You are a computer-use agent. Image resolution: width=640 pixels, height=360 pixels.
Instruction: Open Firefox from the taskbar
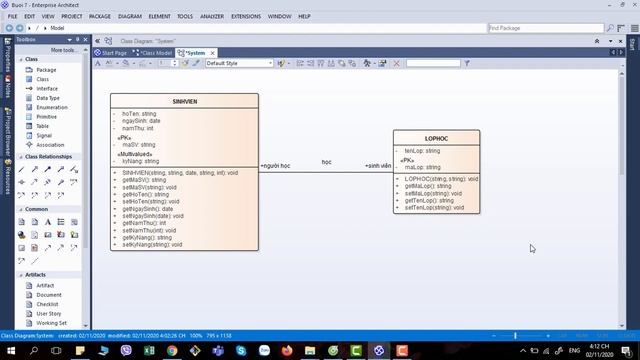click(x=287, y=351)
